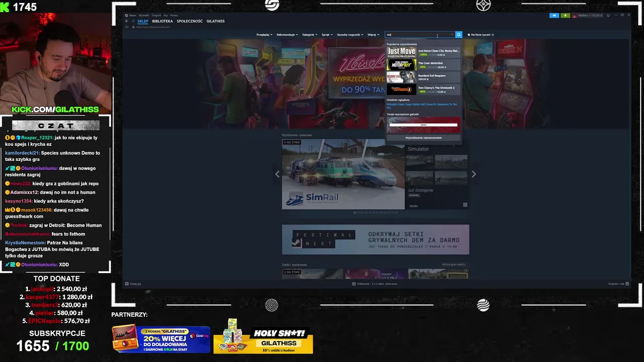This screenshot has height=362, width=644.
Task: Switch to the SKLEP tab
Action: (x=143, y=21)
